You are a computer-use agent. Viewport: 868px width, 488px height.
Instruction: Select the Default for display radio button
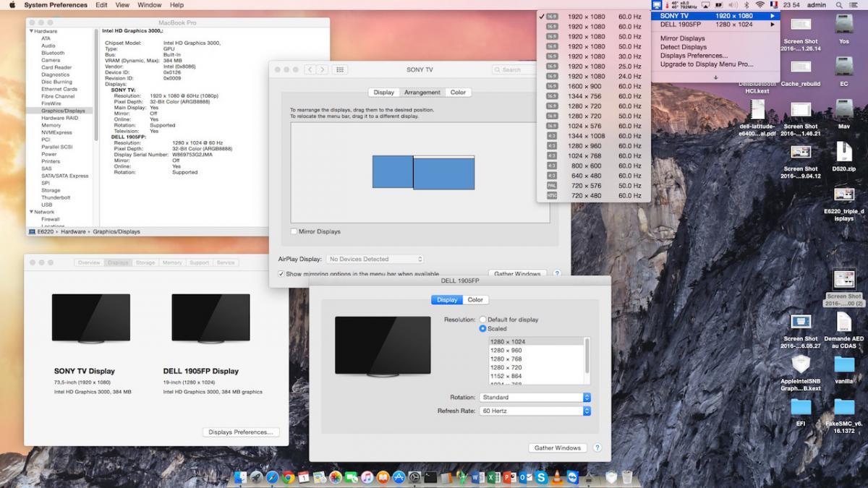pyautogui.click(x=483, y=320)
